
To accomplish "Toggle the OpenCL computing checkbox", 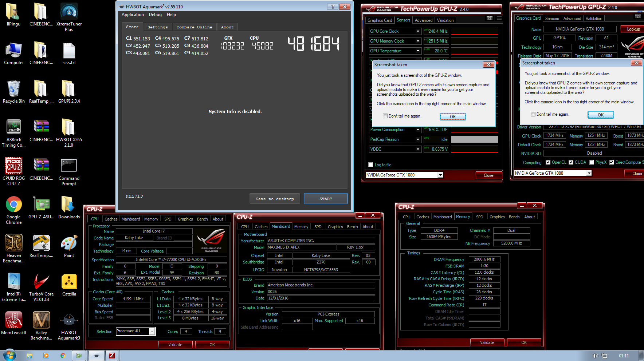I will tap(548, 162).
